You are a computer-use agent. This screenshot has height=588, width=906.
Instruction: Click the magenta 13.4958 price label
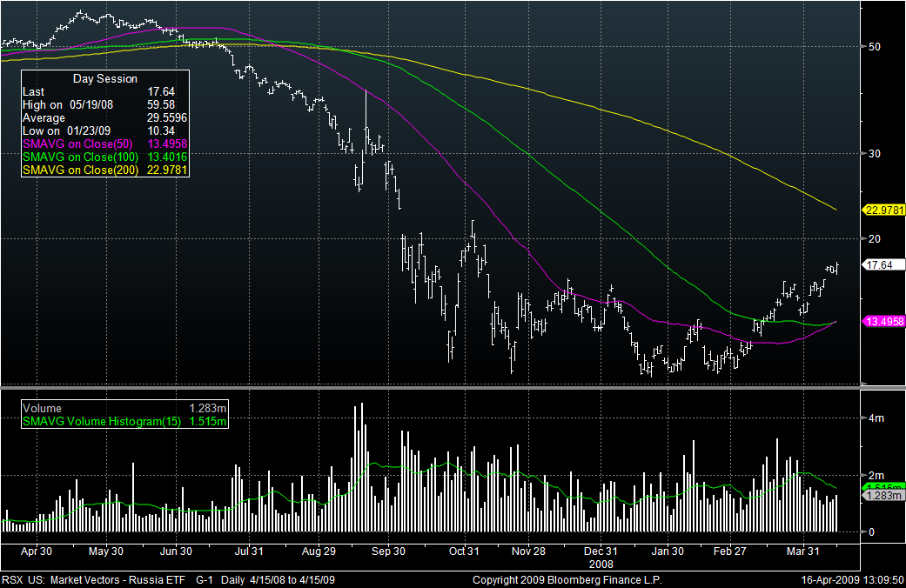883,322
